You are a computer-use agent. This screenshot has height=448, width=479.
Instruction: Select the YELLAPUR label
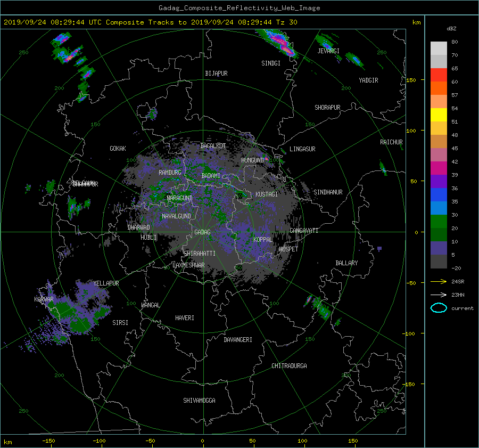point(106,283)
